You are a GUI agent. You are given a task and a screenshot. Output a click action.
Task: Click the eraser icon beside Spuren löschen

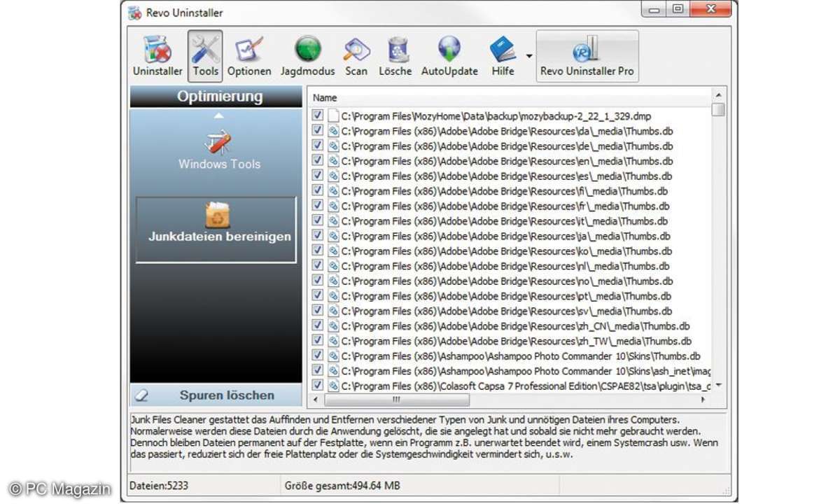[141, 395]
